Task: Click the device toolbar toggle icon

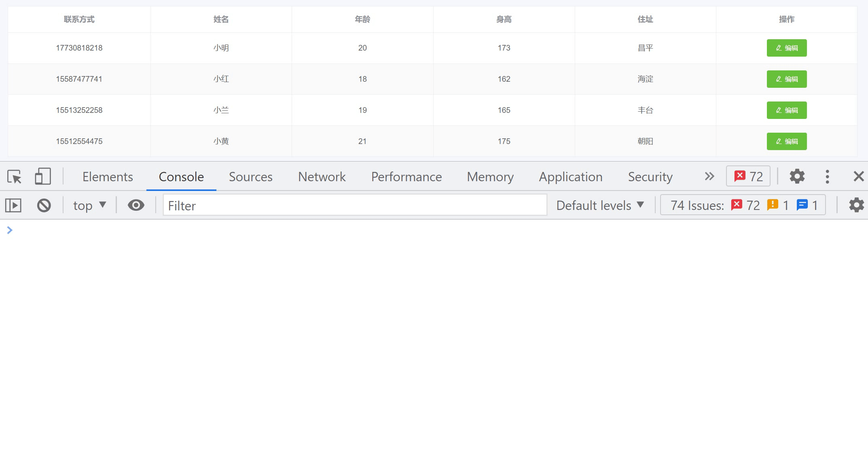Action: point(43,176)
